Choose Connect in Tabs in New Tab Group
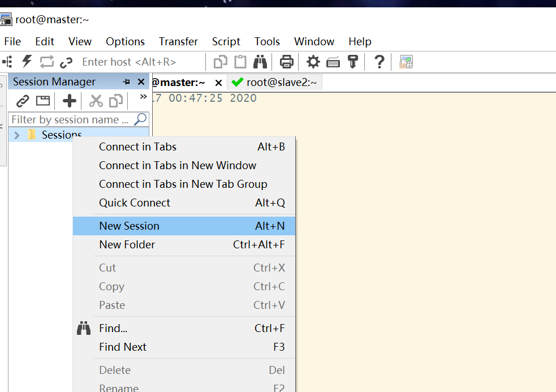 pyautogui.click(x=184, y=184)
